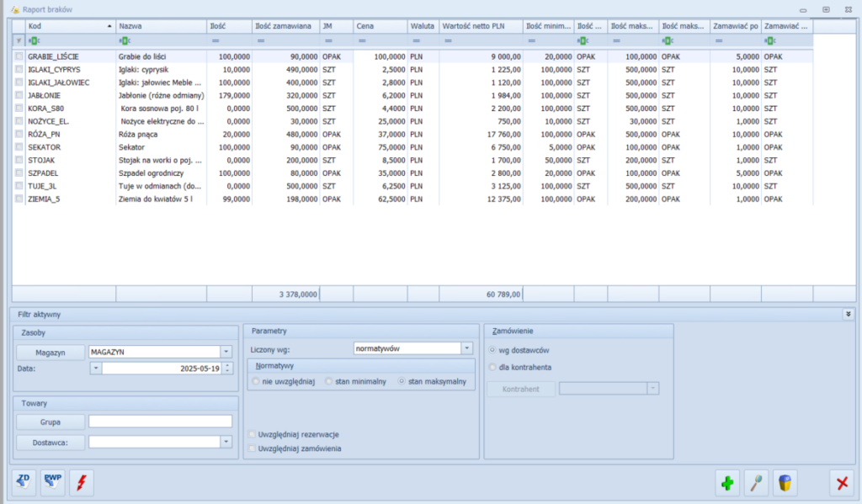Click the filter row funnel icon
Image resolution: width=862 pixels, height=504 pixels.
click(x=19, y=40)
